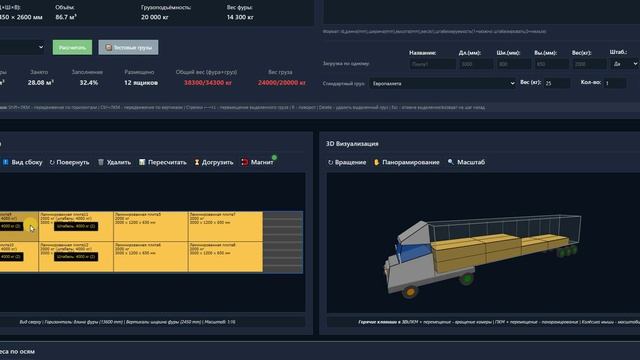Click the Штабель label on плита12
The image size is (640, 360).
[x=76, y=257]
